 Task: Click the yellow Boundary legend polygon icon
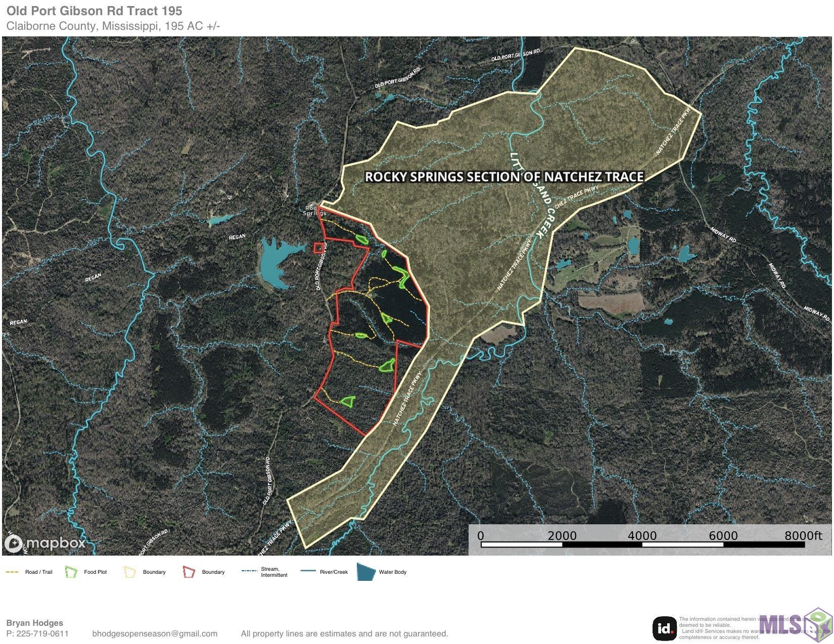(x=130, y=572)
